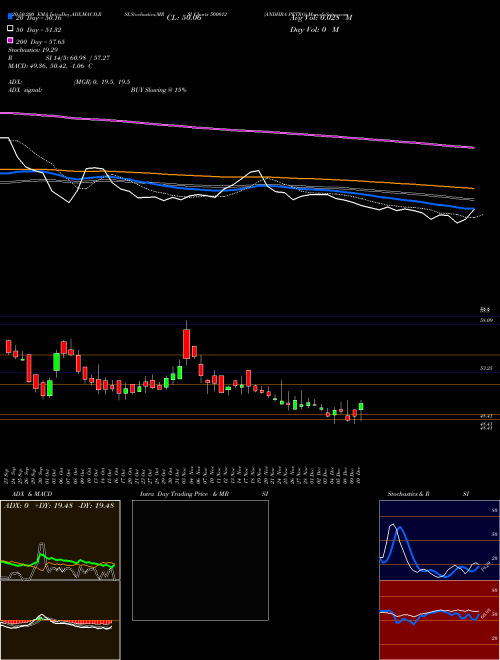Open the empty Intra Day Trading Price chart box
500x660 pixels.
coord(200,560)
